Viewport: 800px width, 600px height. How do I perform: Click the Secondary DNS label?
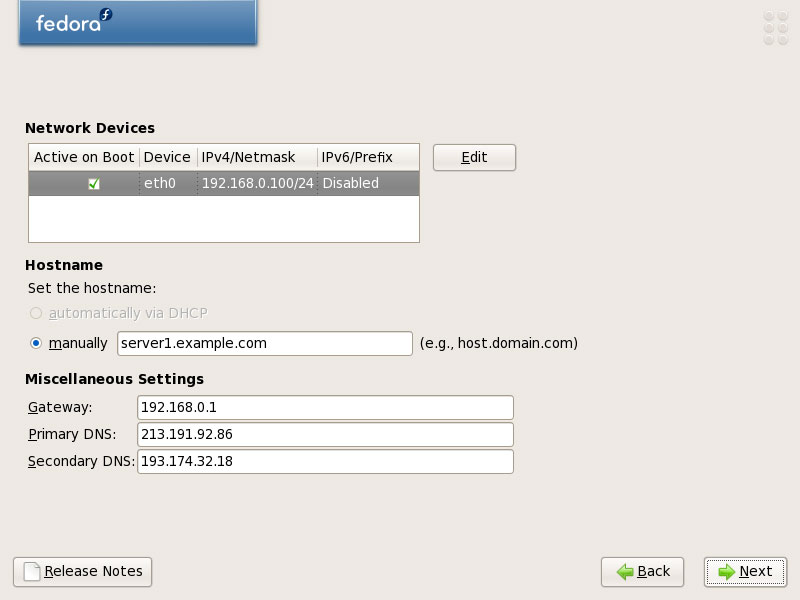pos(81,461)
